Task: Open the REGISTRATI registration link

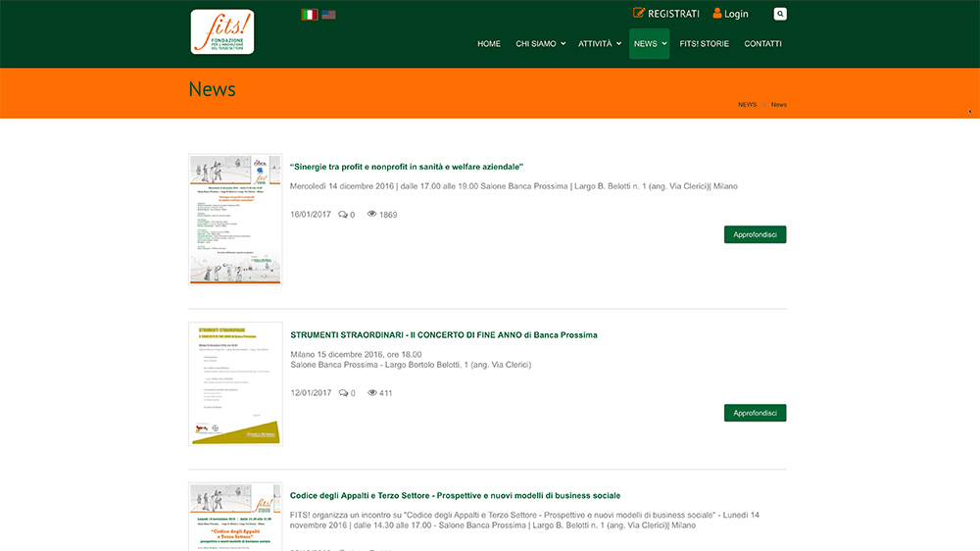Action: tap(673, 14)
